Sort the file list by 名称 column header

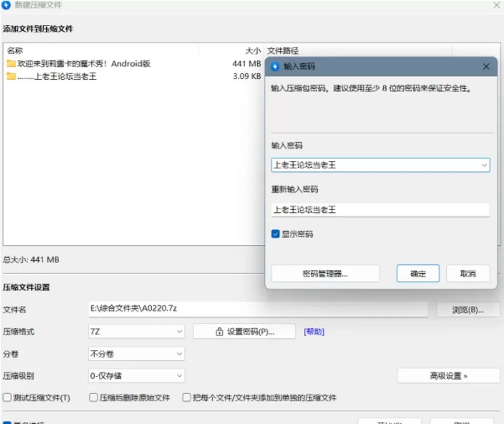(15, 50)
